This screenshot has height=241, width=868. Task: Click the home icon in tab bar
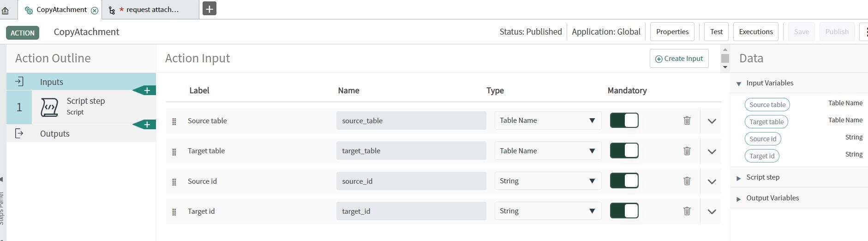click(5, 10)
